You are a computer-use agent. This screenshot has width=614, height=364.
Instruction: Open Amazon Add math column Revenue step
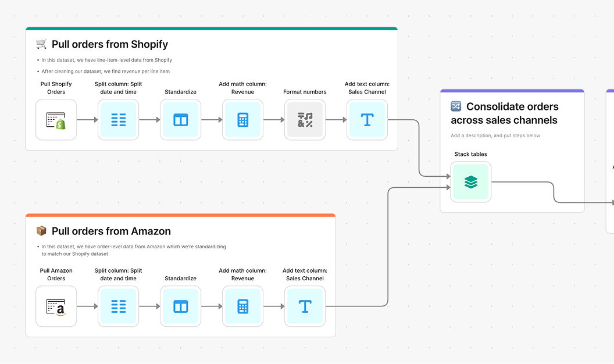point(243,306)
